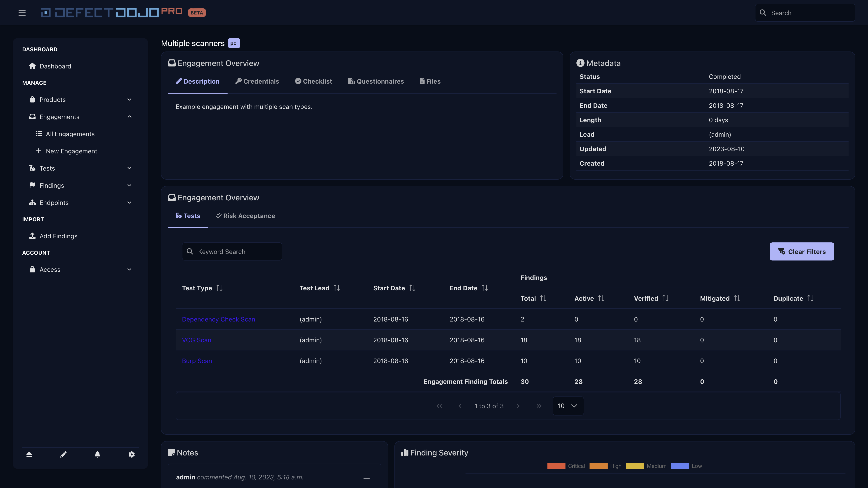The image size is (868, 488).
Task: Expand the Products sidebar menu
Action: (x=129, y=99)
